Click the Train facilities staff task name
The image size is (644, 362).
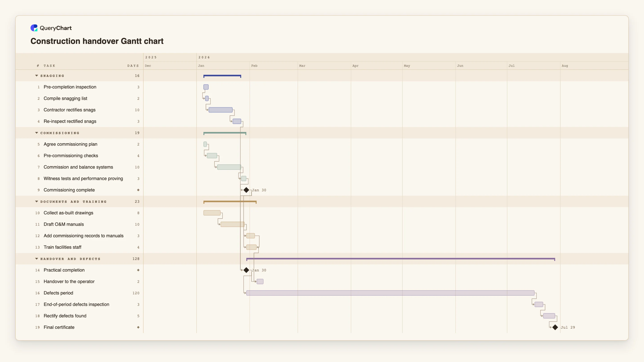click(63, 247)
